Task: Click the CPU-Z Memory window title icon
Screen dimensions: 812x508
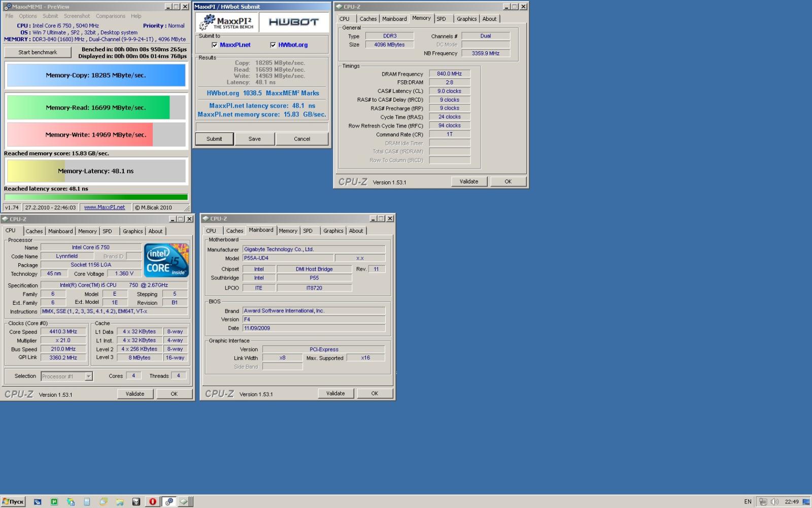Action: pyautogui.click(x=339, y=7)
